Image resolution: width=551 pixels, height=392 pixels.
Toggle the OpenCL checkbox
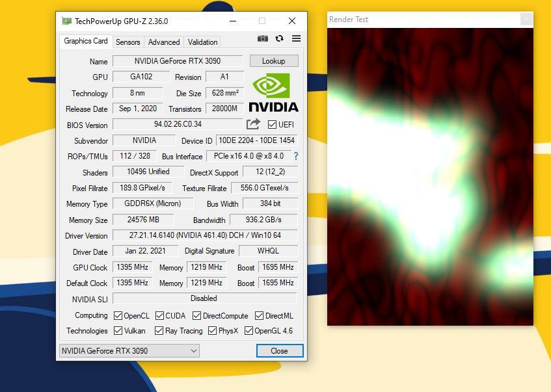118,316
